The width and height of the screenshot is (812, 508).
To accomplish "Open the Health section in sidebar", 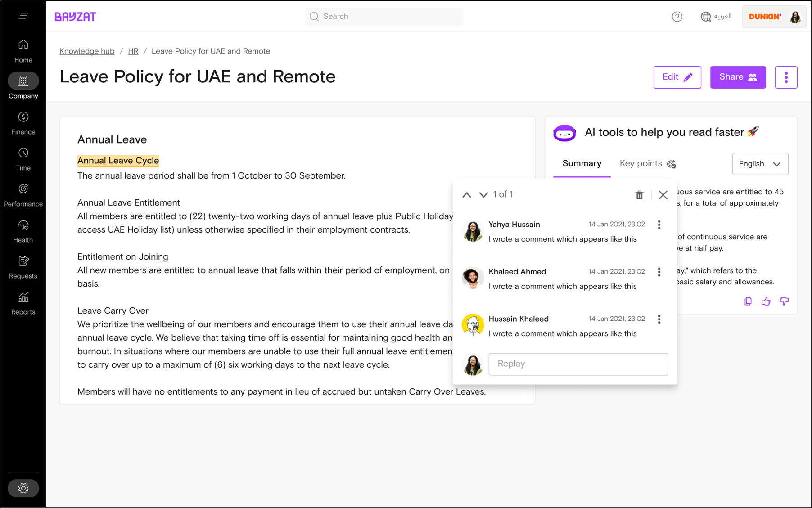I will (x=23, y=231).
